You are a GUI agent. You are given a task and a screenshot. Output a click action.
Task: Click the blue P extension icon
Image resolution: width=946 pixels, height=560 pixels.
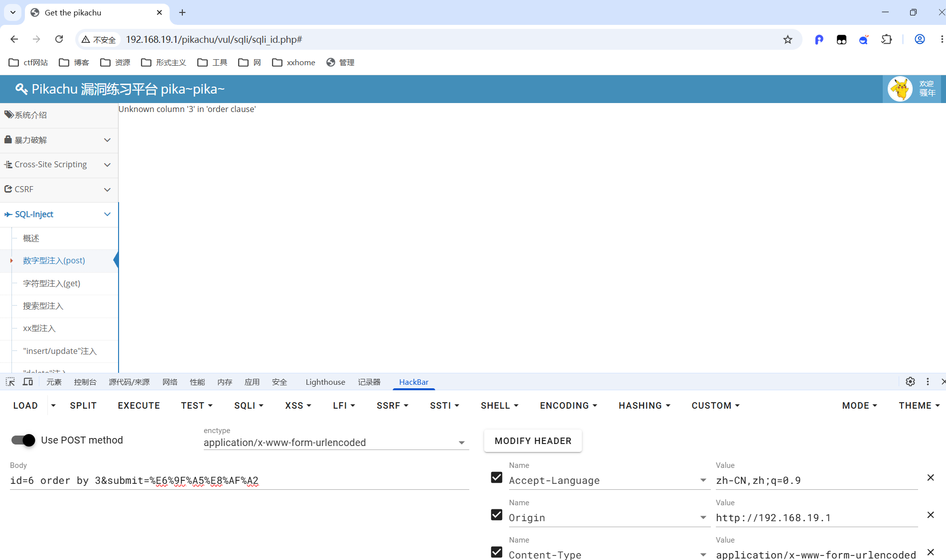819,39
